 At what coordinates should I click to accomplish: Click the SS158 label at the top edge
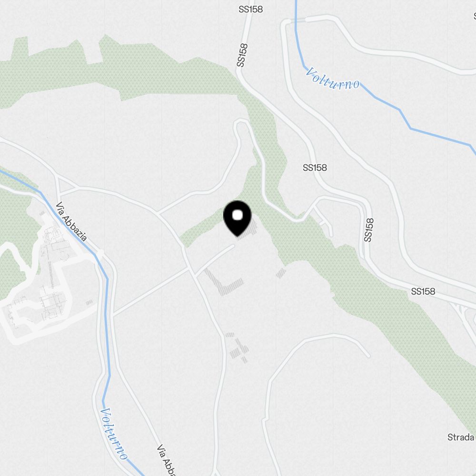tap(250, 10)
